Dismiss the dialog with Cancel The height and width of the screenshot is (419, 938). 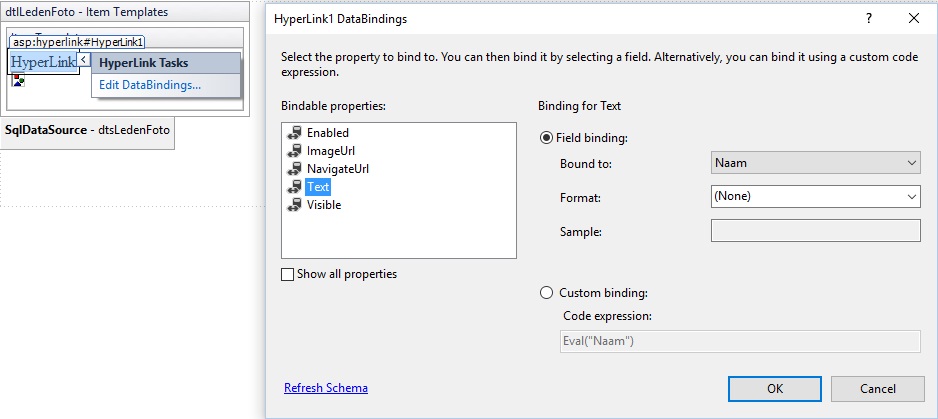[x=878, y=388]
